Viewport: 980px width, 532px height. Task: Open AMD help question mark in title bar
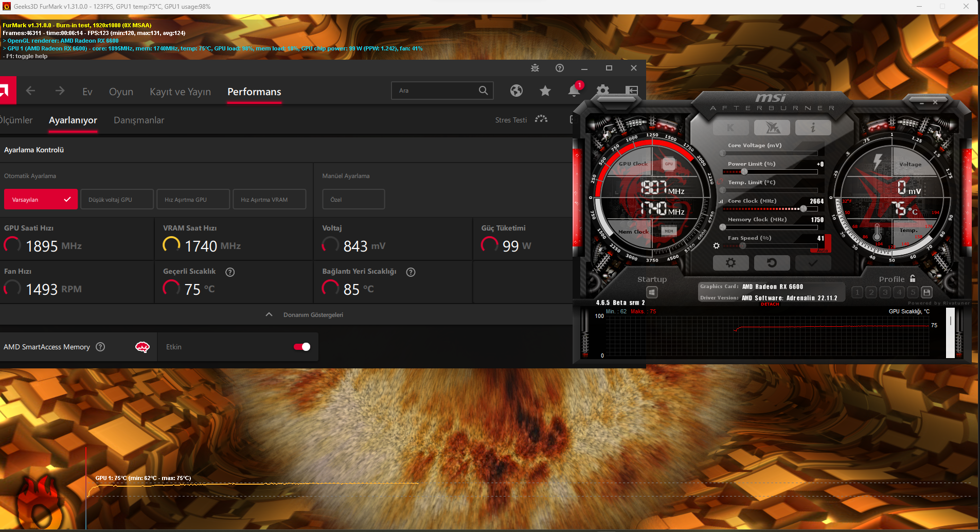[560, 68]
